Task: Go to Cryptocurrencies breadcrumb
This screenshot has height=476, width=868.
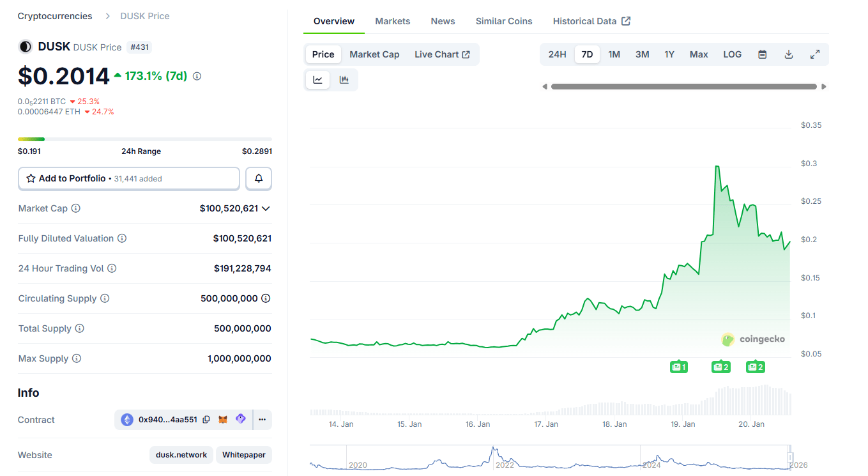Action: pyautogui.click(x=55, y=16)
